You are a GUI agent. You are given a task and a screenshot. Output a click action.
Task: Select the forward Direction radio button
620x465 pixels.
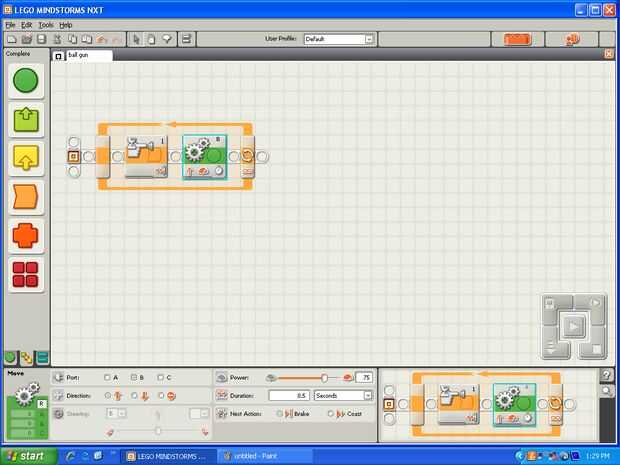108,396
